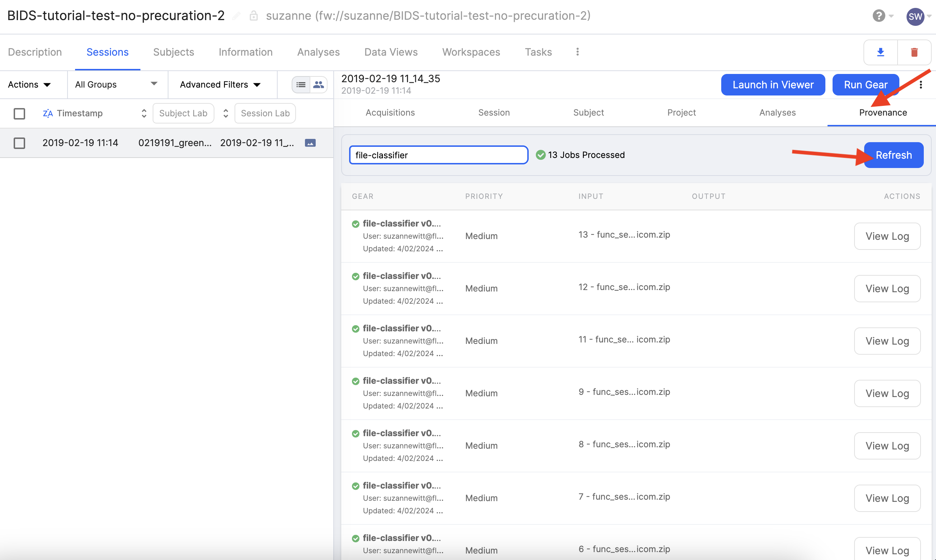936x560 pixels.
Task: Switch to list view icon
Action: (x=301, y=84)
